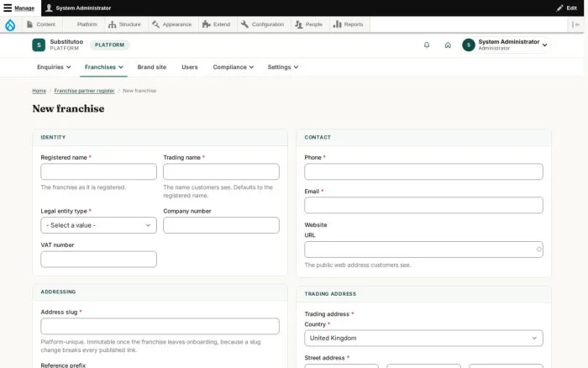
Task: Click the Drupal drop logo
Action: click(10, 24)
